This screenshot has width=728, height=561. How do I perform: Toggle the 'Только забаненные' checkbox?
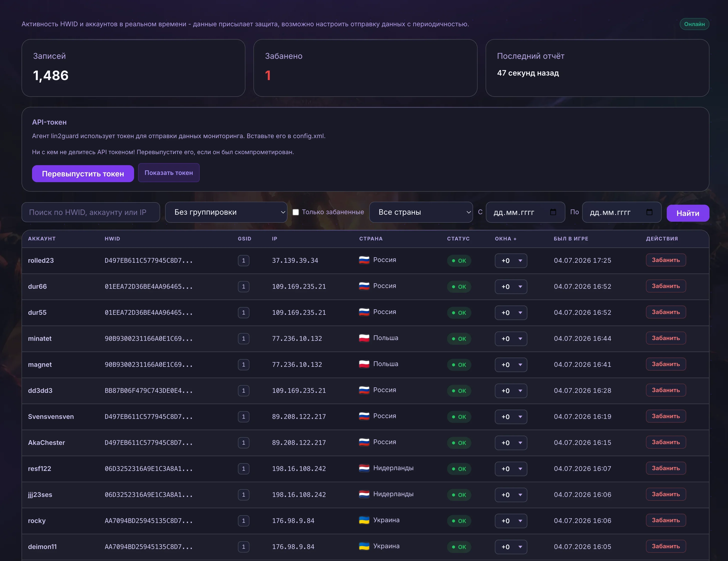(x=296, y=212)
